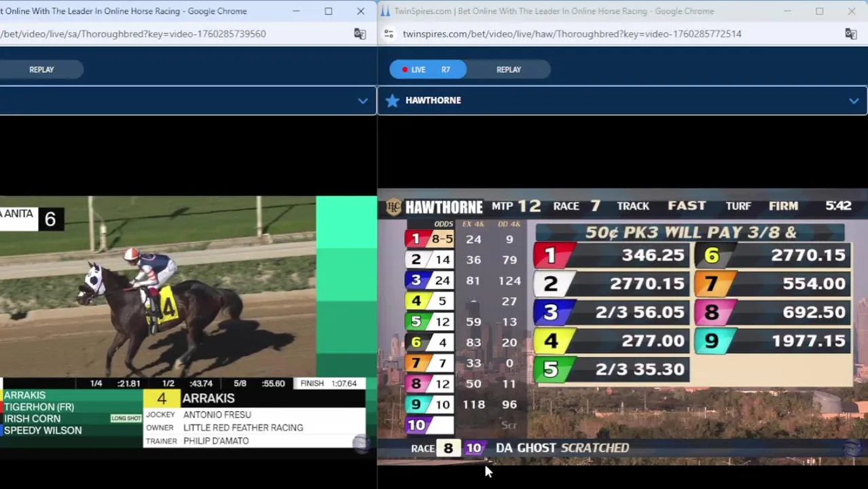Screen dimensions: 868x489
Task: Select REPLAY tab in left Santa Anita window
Action: (41, 69)
